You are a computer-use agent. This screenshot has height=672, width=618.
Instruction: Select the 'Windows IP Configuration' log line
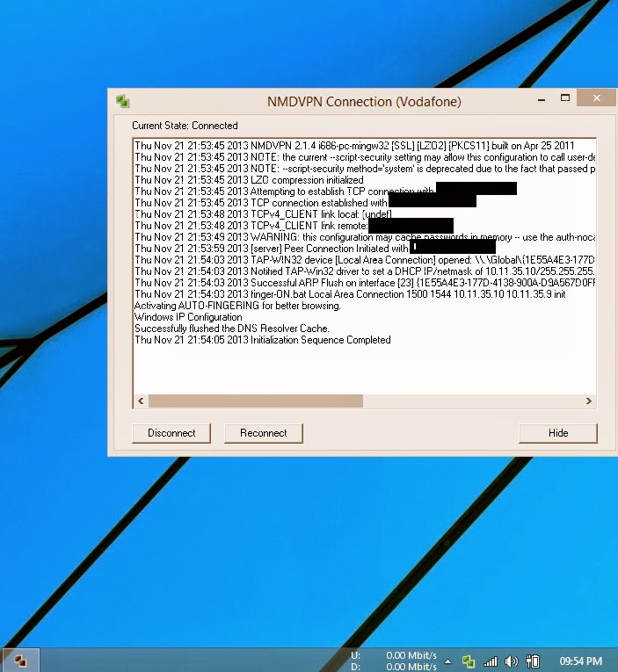188,317
